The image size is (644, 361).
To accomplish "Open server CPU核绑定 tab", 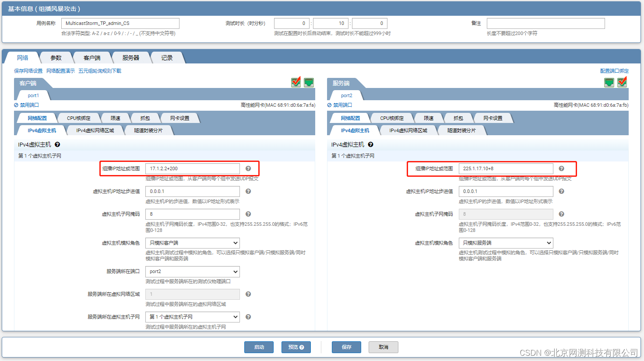I will tap(392, 118).
